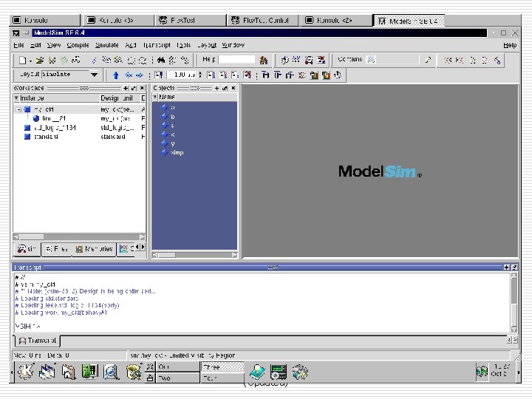Undock the Objects pane
Screen dimensions: 532x399
tap(225, 88)
